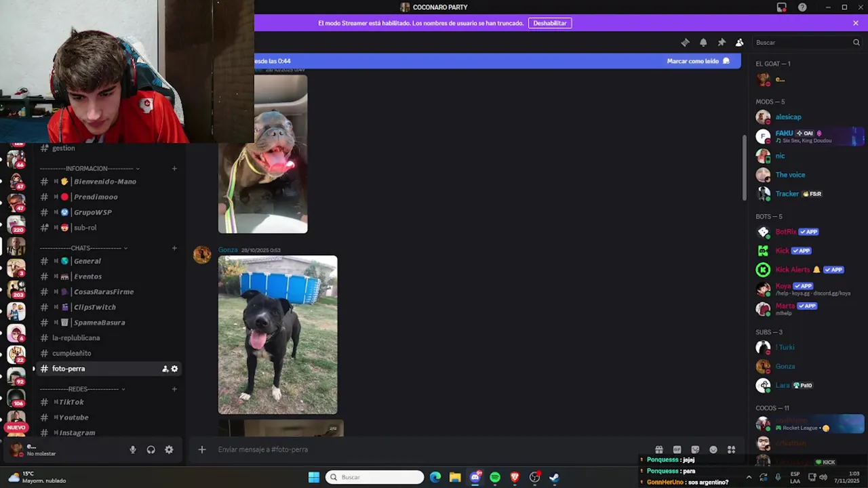The height and width of the screenshot is (488, 868).
Task: Open notification settings bell icon
Action: point(703,42)
